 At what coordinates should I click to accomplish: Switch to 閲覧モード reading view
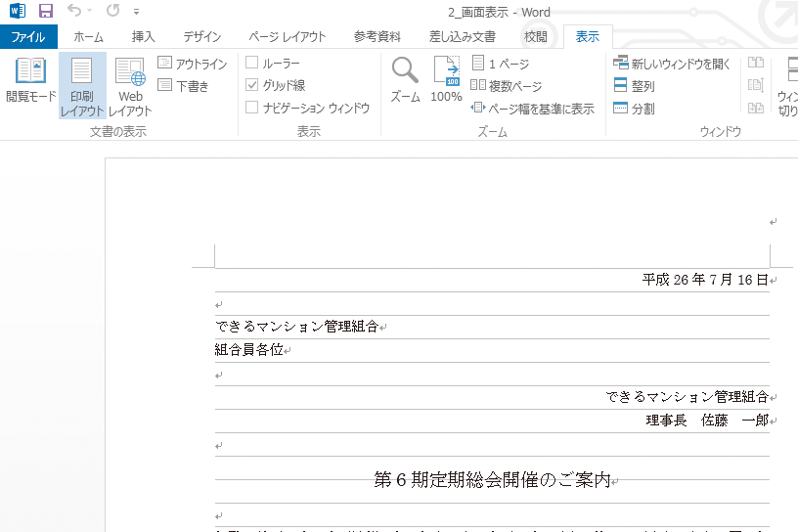pyautogui.click(x=30, y=79)
